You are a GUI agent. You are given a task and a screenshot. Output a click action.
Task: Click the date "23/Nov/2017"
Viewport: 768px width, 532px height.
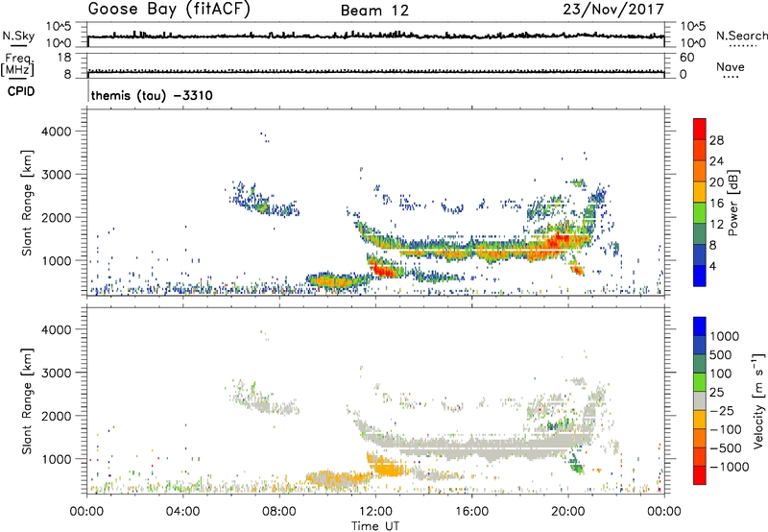pos(613,10)
